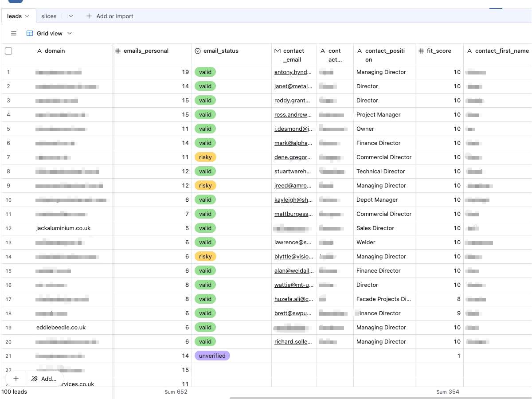Tick the select-all checkbox in header row

click(8, 51)
